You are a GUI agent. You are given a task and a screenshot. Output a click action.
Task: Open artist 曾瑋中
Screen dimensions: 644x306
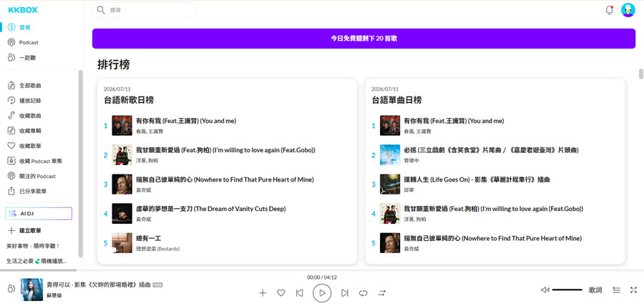411,161
